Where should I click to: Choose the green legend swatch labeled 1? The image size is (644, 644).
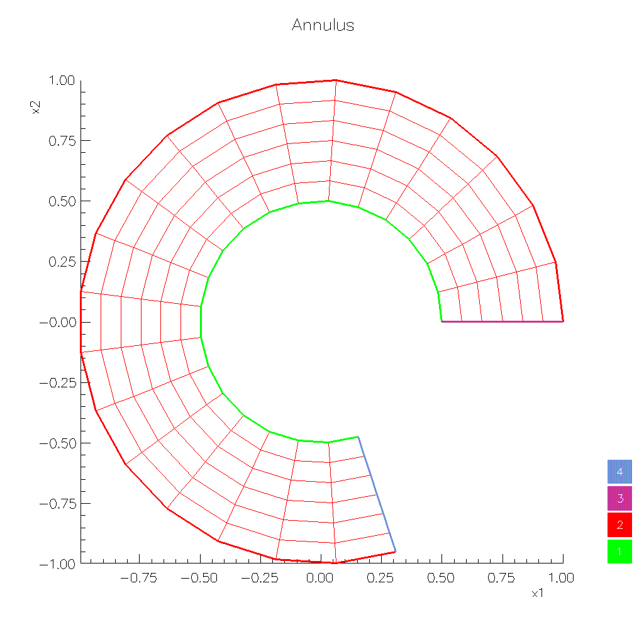(619, 551)
